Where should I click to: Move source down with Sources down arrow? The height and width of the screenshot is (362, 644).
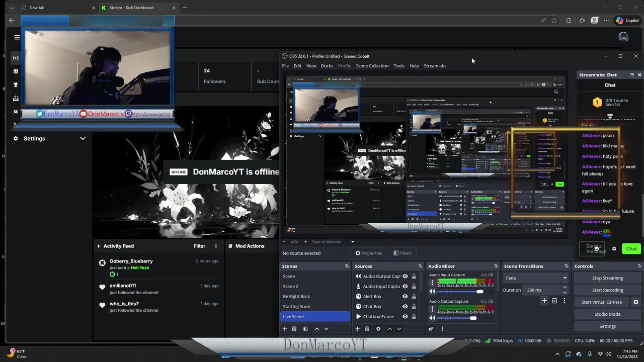pyautogui.click(x=399, y=329)
